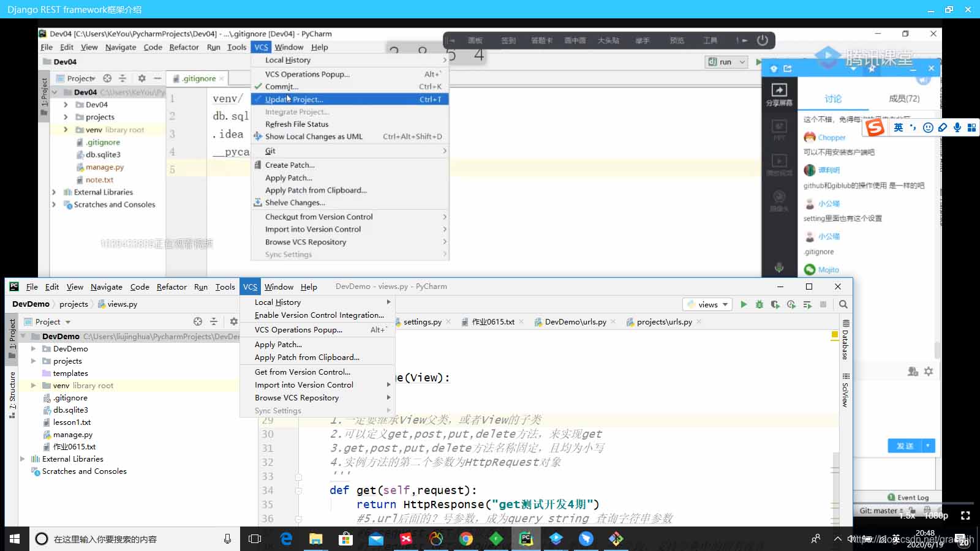The image size is (980, 551).
Task: Hide the Dev04 Project panel with minus icon
Action: tap(157, 78)
